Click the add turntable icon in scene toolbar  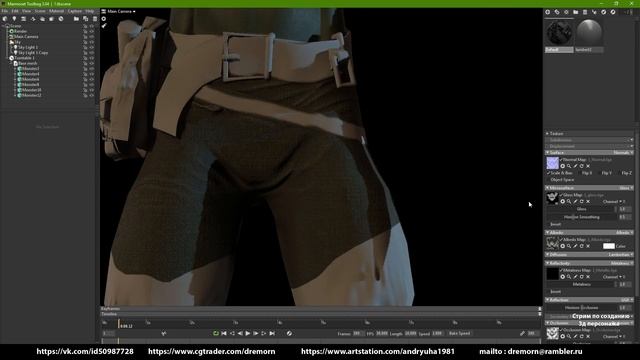point(61,19)
